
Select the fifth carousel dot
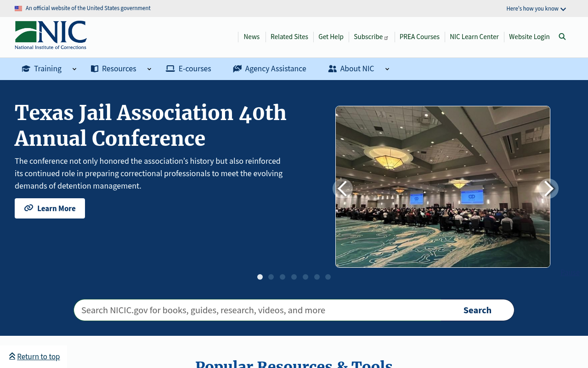point(305,277)
